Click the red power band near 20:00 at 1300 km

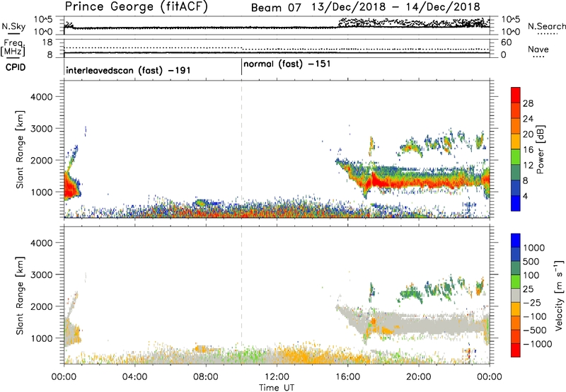tap(419, 183)
